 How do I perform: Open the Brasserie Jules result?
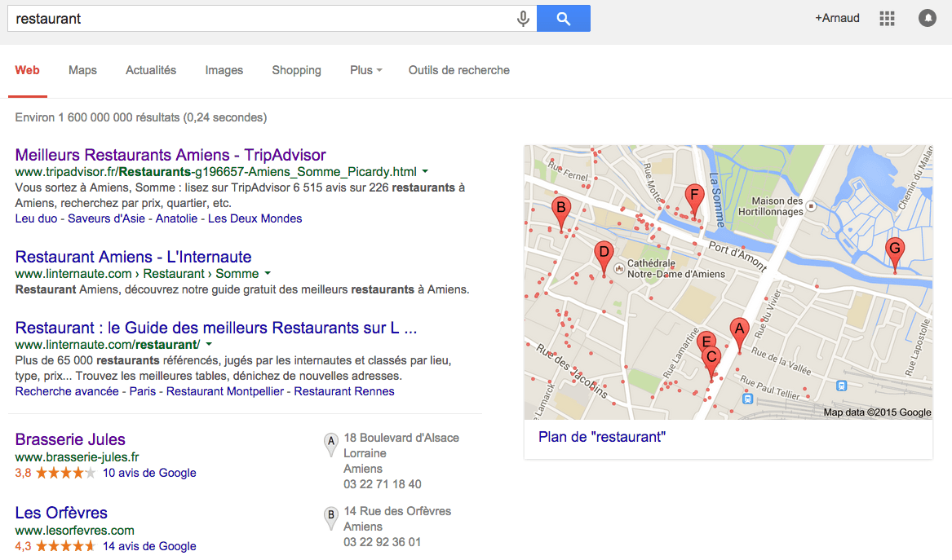tap(70, 439)
